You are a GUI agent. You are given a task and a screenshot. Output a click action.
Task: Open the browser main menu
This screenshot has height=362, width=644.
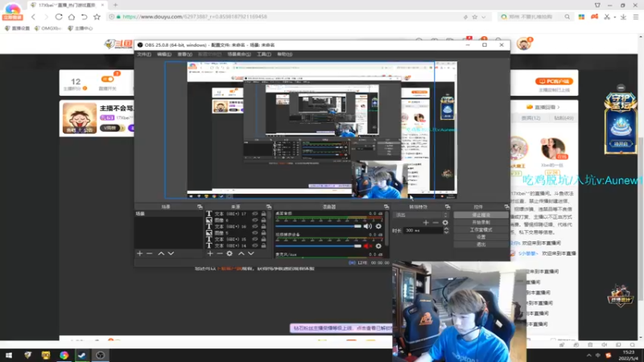[636, 17]
